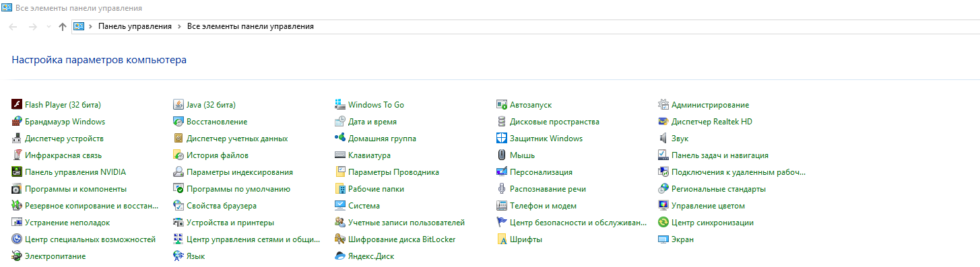Click Учетные записи пользователей link
This screenshot has width=980, height=267.
pyautogui.click(x=407, y=223)
